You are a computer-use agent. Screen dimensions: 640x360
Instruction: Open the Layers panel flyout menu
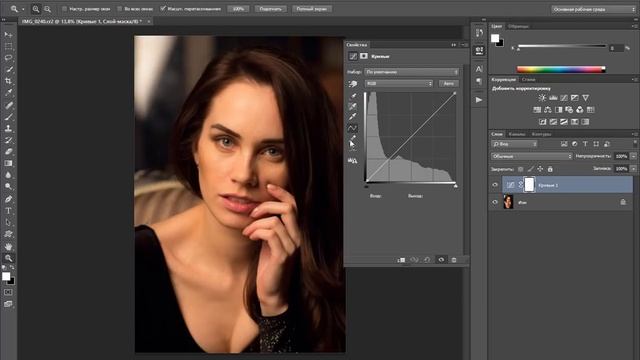coord(635,134)
